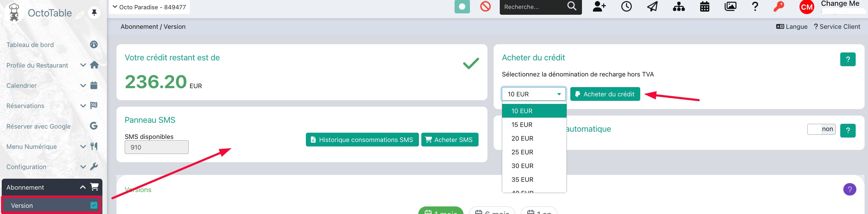Open Tableau de bord in the sidebar
The width and height of the screenshot is (868, 214).
30,45
